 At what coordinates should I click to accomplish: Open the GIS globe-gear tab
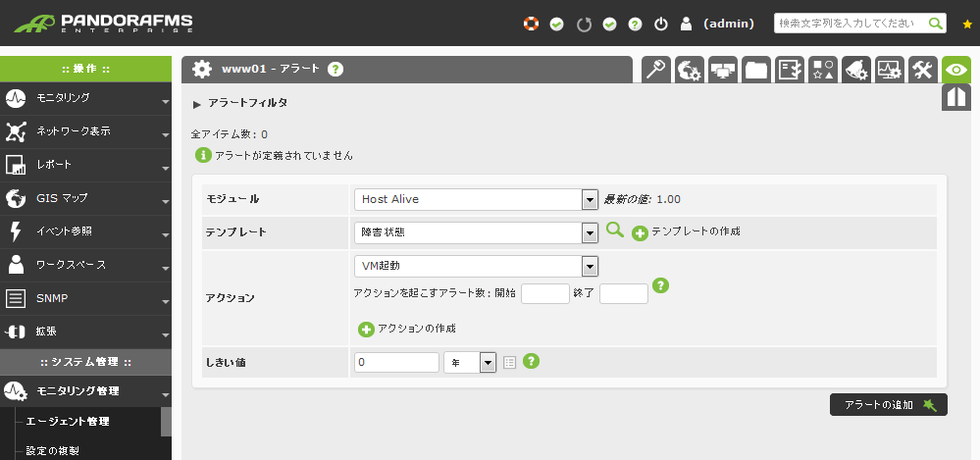point(690,70)
